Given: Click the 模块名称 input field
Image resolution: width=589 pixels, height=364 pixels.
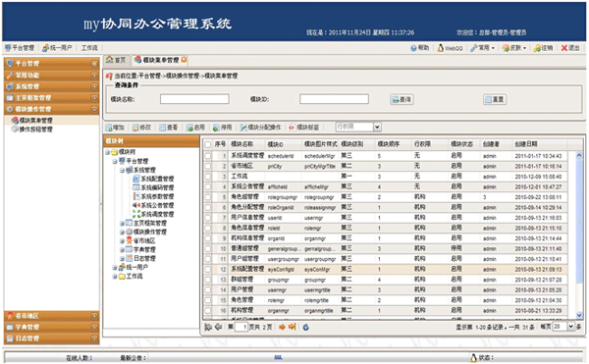Looking at the screenshot, I should (194, 99).
